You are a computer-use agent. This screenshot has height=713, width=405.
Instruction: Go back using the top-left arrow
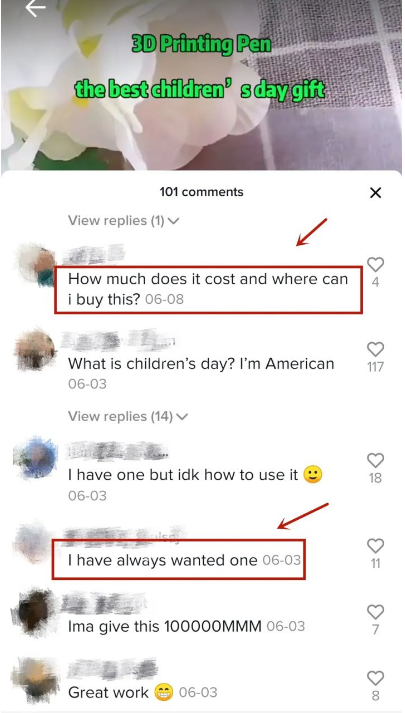click(x=35, y=8)
